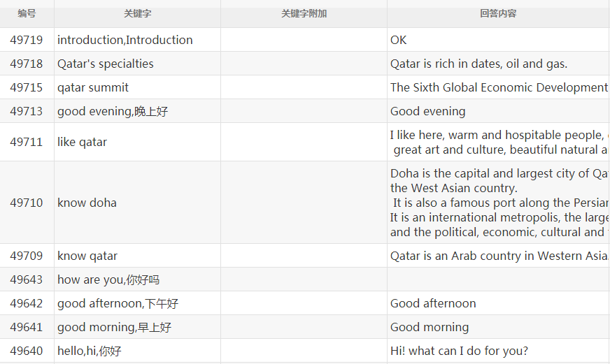Image resolution: width=610 pixels, height=364 pixels.
Task: Click the answer "Qatar is rich in dates, oil and gas."
Action: pos(478,64)
